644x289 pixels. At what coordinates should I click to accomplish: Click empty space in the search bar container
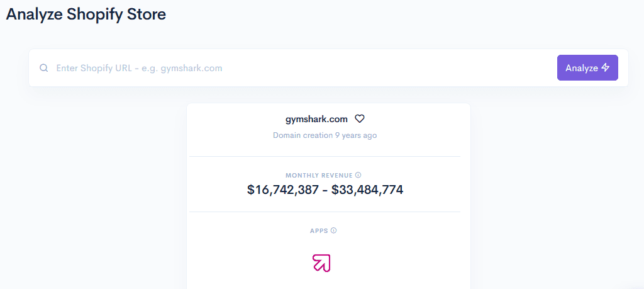click(x=390, y=68)
